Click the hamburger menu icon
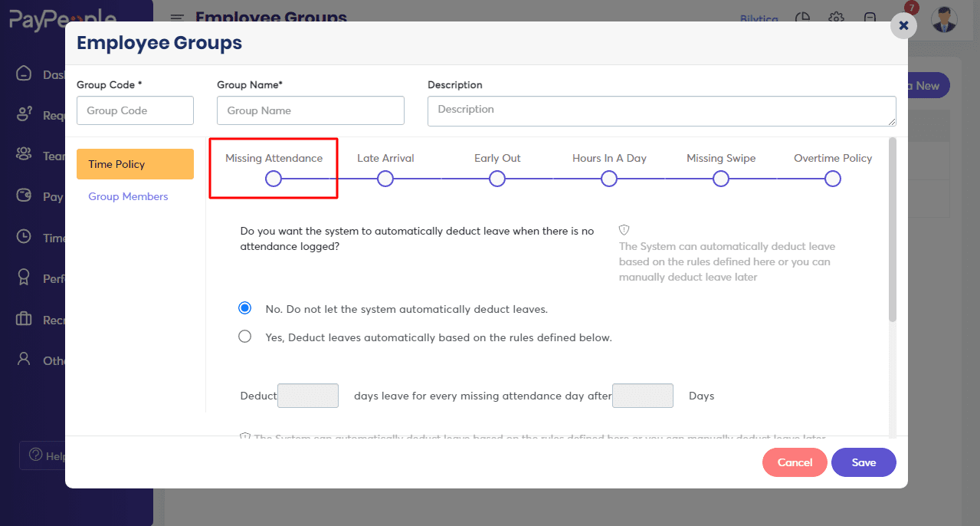 (x=177, y=18)
